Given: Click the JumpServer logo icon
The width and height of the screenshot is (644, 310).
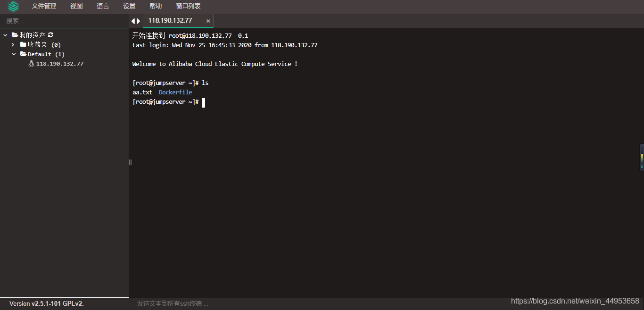Looking at the screenshot, I should [x=13, y=6].
